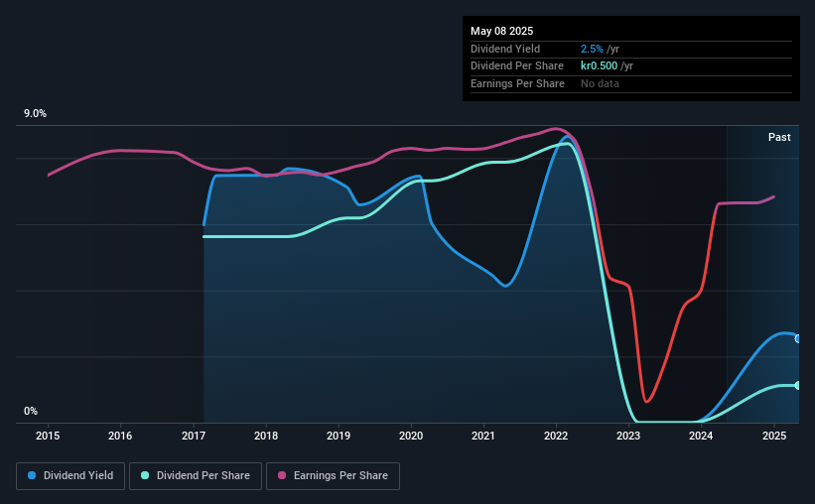Click the blue Dividend Yield legend dot
This screenshot has width=815, height=504.
pyautogui.click(x=32, y=475)
